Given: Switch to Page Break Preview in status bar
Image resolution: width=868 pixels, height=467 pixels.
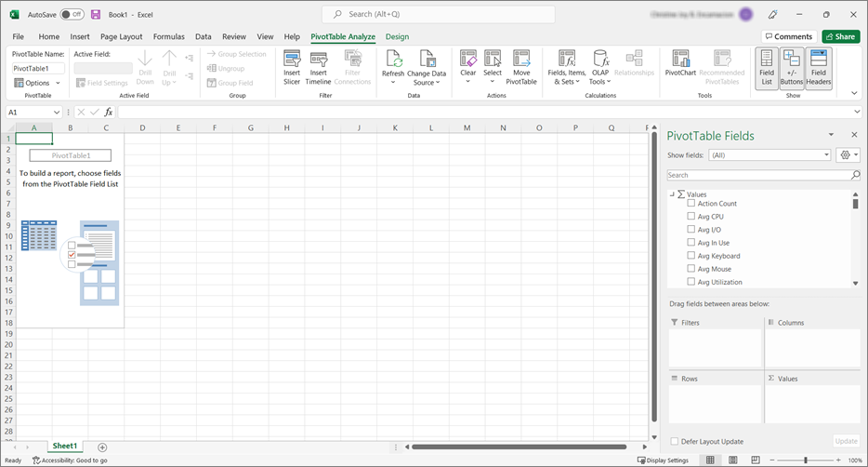Looking at the screenshot, I should [756, 460].
